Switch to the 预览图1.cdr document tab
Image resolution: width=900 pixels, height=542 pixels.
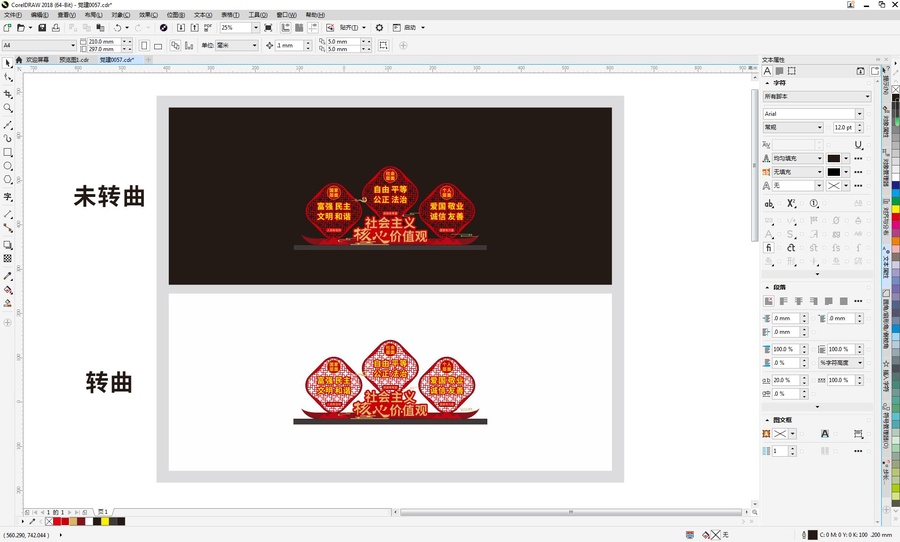[x=73, y=60]
